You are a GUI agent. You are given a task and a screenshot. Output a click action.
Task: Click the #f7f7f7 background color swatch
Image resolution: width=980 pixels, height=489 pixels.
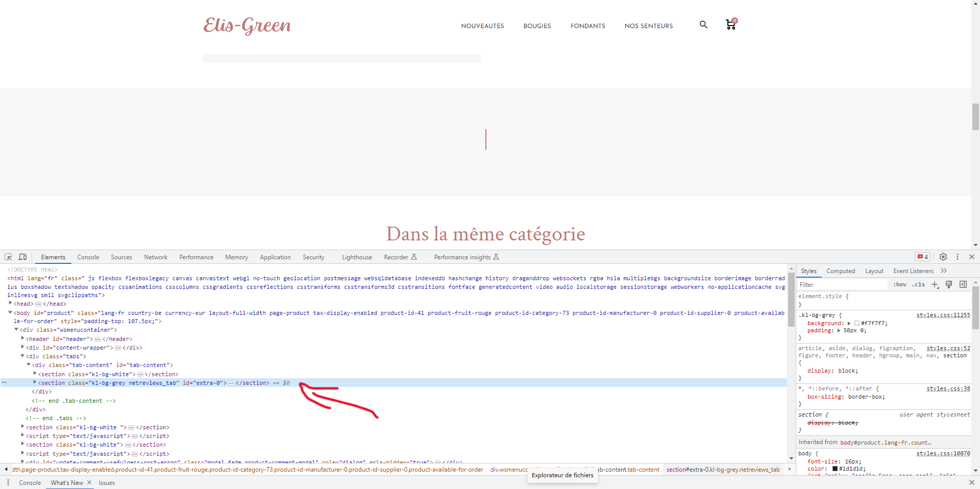pyautogui.click(x=857, y=323)
